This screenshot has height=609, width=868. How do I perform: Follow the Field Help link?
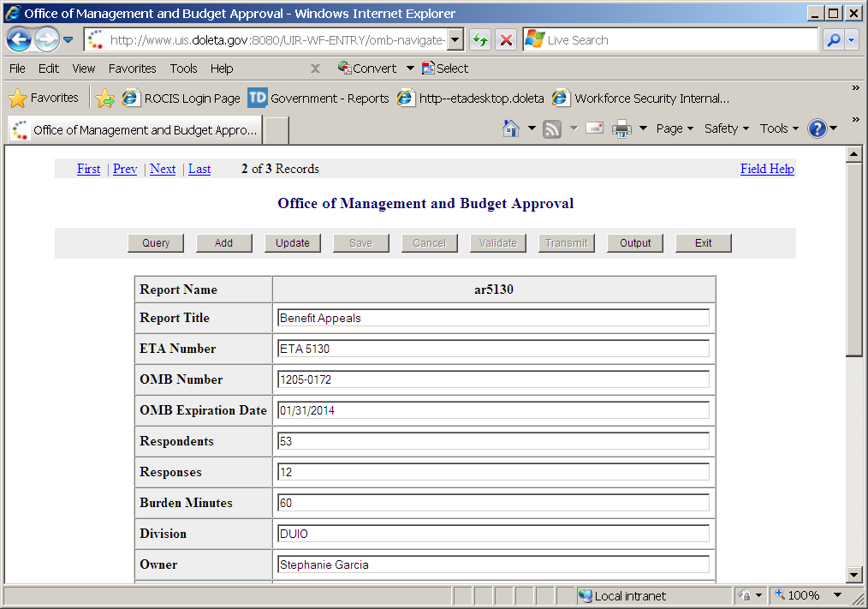tap(767, 169)
